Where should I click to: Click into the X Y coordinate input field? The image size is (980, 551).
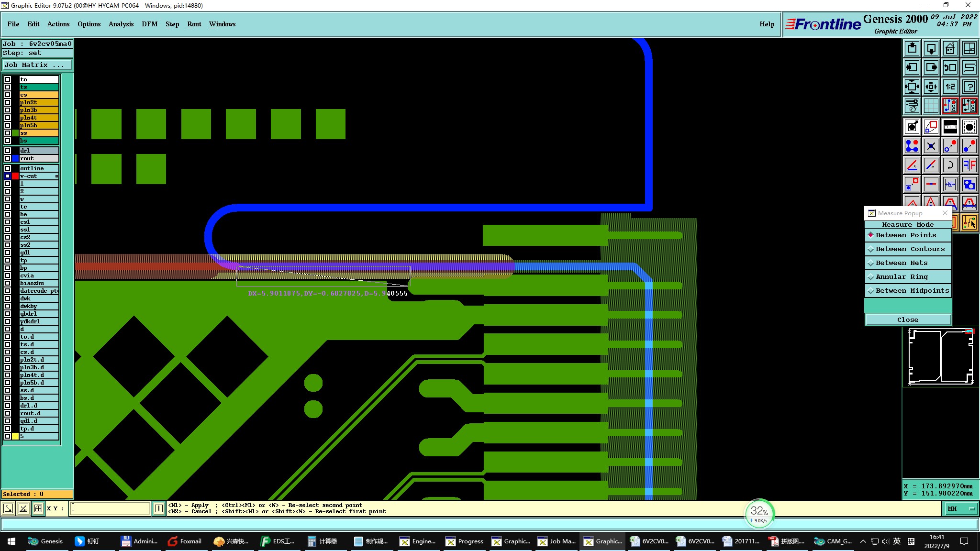pyautogui.click(x=110, y=508)
